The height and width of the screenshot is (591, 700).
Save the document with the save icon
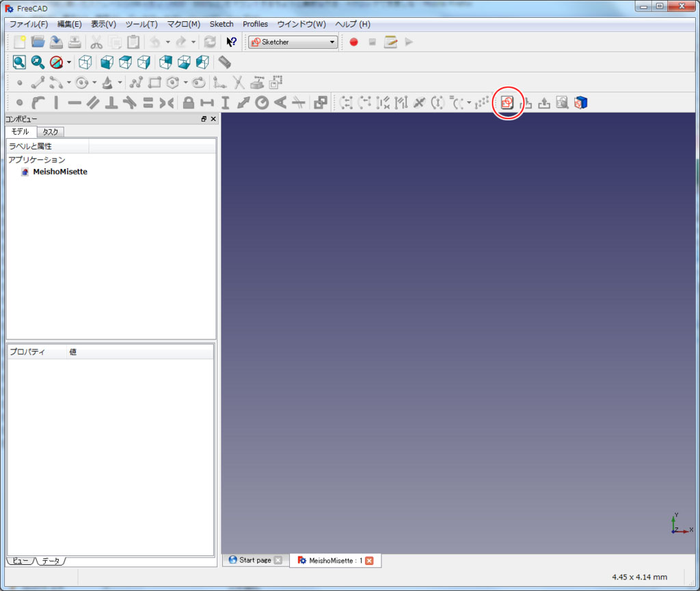tap(56, 42)
